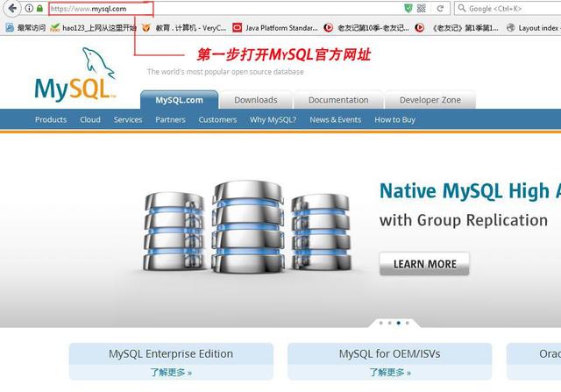Click the LEARN MORE button
This screenshot has width=561, height=392.
(424, 264)
